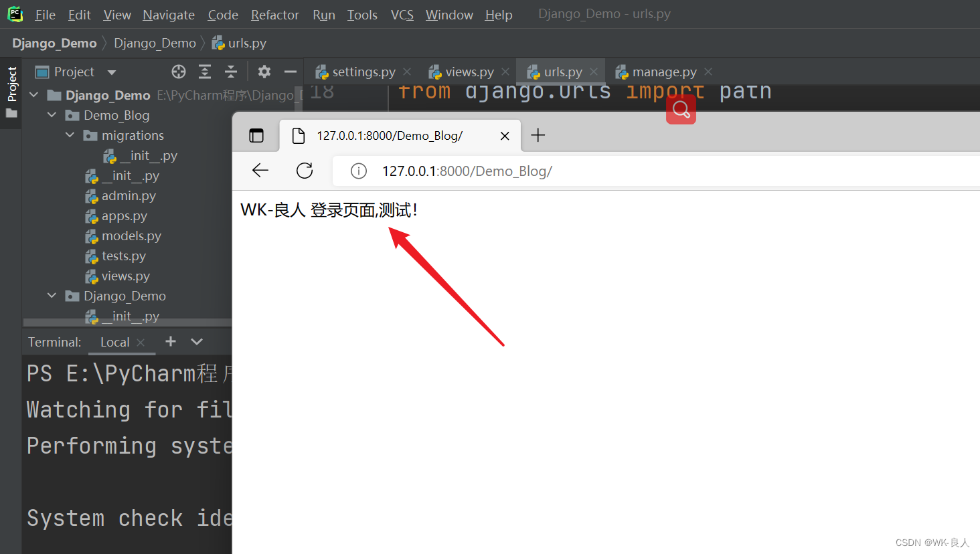Image resolution: width=980 pixels, height=554 pixels.
Task: Refresh the browser page
Action: [305, 171]
